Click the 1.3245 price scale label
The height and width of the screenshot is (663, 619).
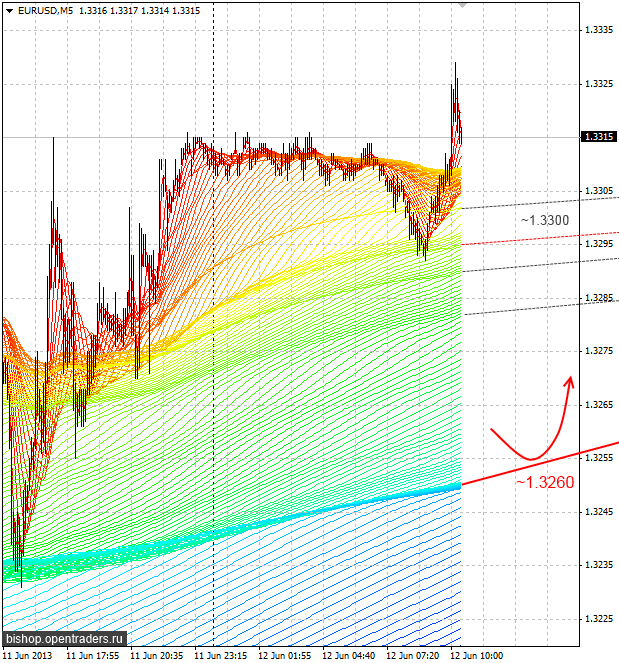pyautogui.click(x=599, y=512)
